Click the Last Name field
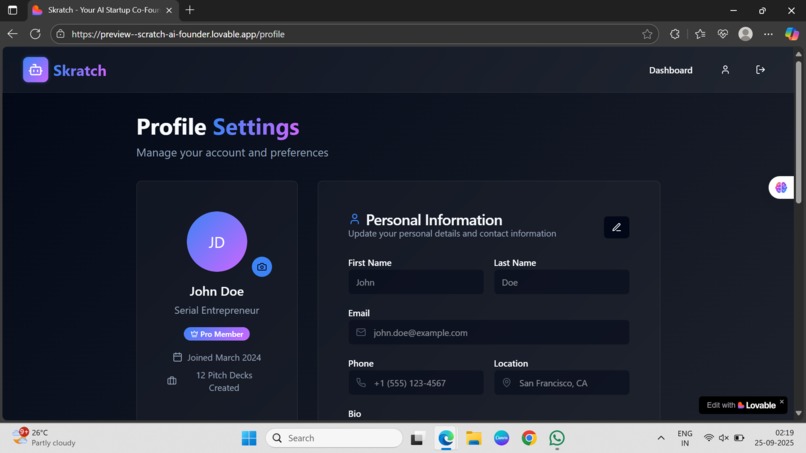 (561, 282)
